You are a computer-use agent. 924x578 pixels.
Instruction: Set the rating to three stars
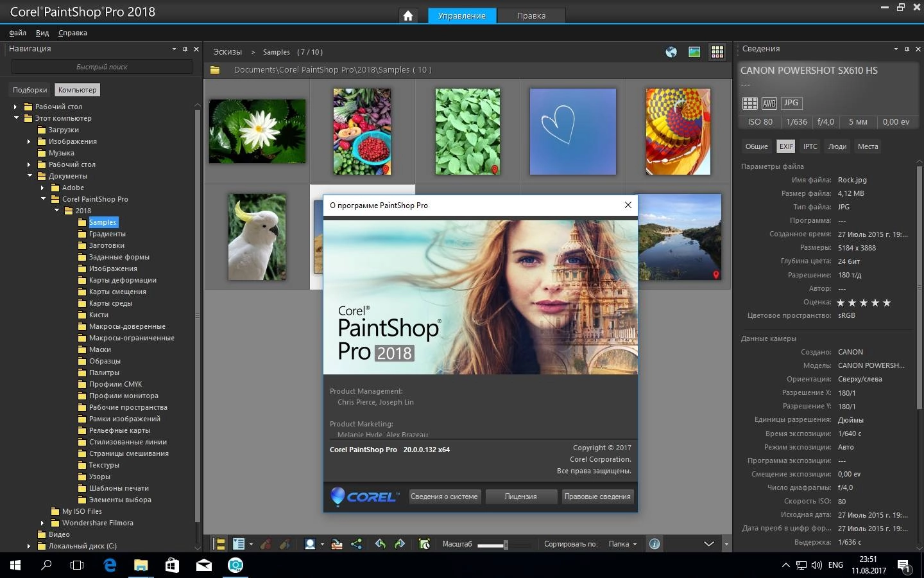(x=864, y=302)
